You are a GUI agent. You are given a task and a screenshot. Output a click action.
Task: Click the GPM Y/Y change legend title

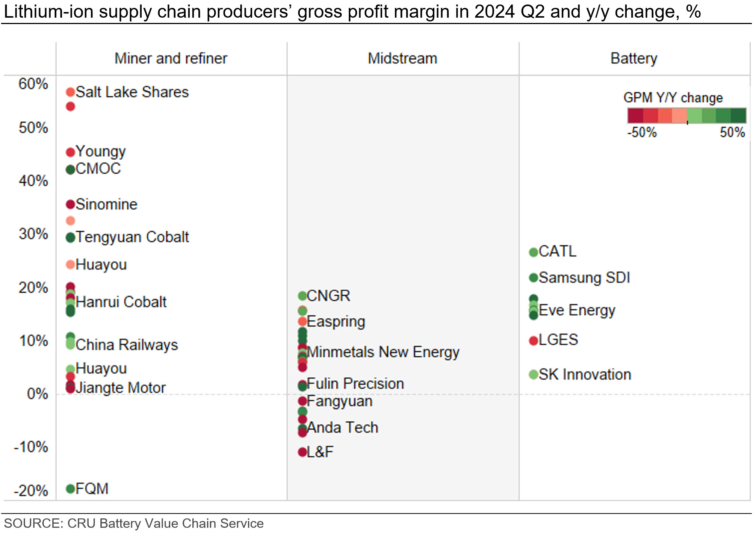coord(673,98)
